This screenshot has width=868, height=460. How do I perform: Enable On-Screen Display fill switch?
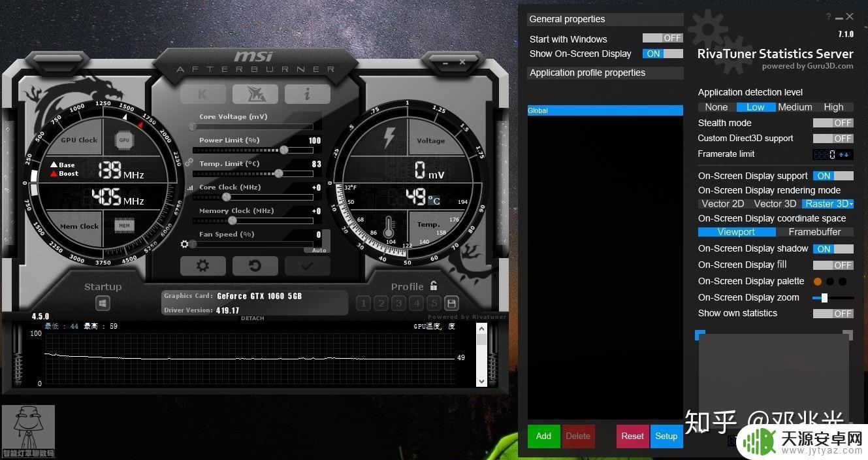[x=833, y=265]
